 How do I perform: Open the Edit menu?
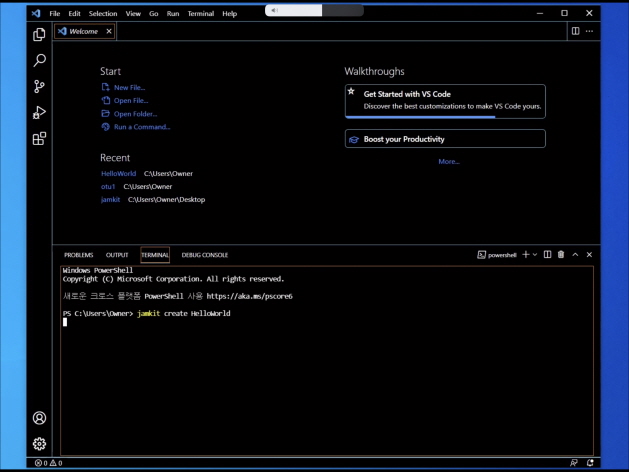pos(74,13)
